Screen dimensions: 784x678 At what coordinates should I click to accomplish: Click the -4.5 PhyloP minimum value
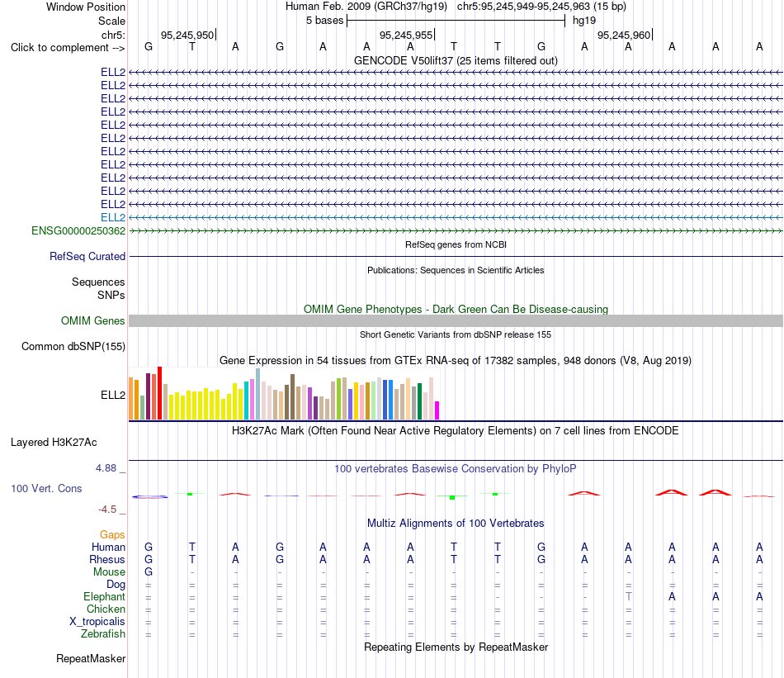(107, 510)
